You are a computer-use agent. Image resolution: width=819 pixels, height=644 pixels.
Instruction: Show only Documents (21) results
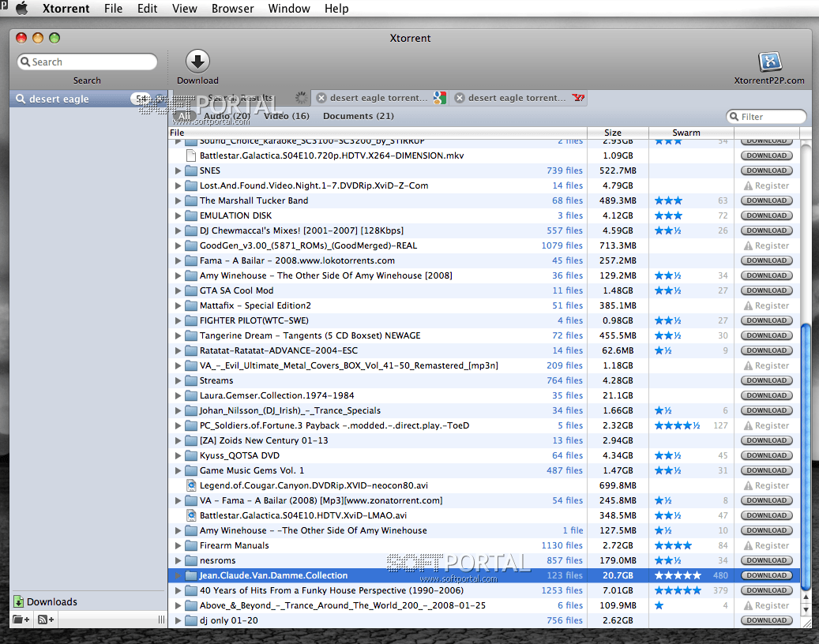(x=359, y=116)
